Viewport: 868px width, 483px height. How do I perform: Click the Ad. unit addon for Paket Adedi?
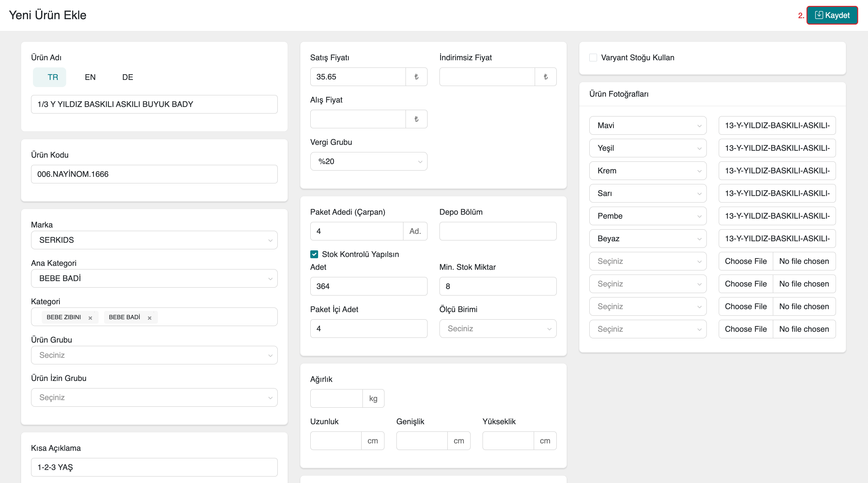pos(415,231)
